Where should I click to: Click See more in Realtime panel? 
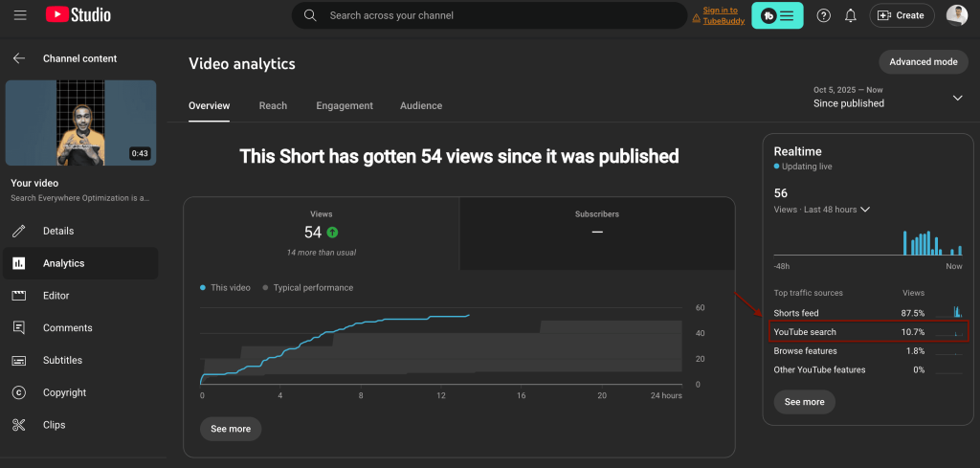(x=804, y=402)
